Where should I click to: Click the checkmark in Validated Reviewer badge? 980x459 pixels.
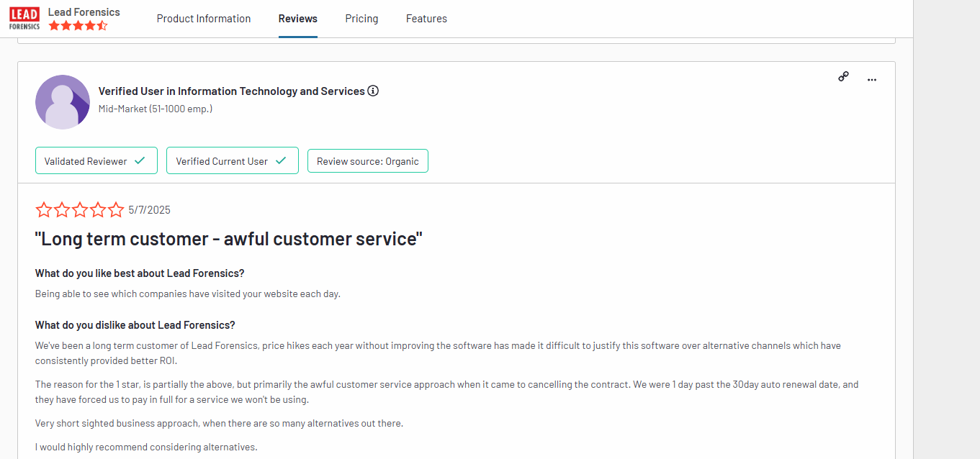pyautogui.click(x=140, y=161)
